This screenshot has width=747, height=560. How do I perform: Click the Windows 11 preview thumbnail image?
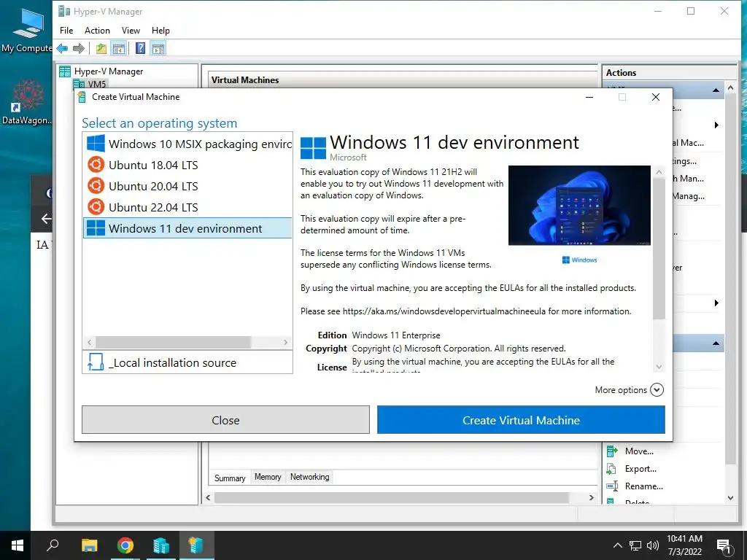point(579,205)
